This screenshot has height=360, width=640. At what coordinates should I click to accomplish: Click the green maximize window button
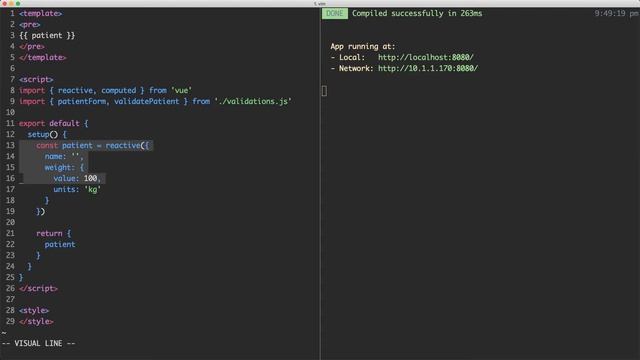coord(18,3)
